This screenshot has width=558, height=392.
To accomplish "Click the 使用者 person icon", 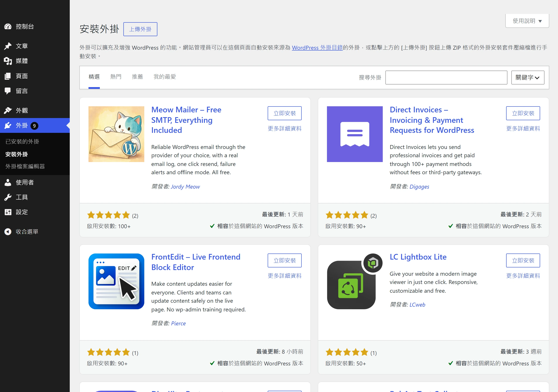I will click(x=8, y=182).
